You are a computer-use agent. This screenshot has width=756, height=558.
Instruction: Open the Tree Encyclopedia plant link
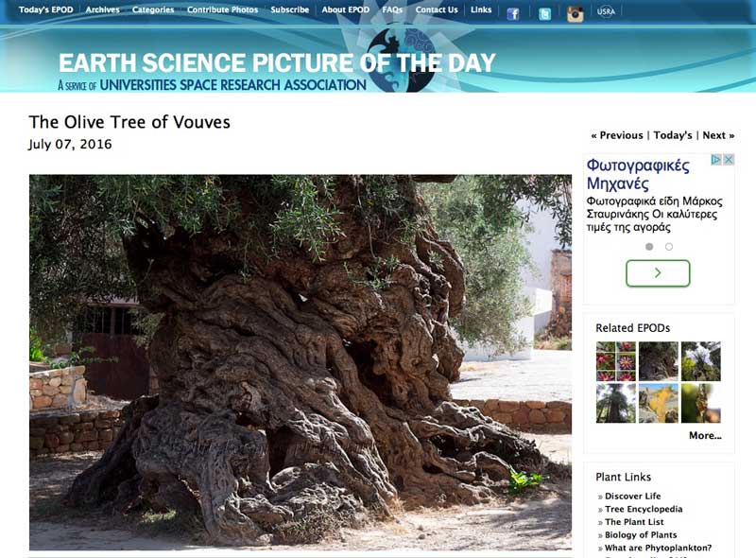click(x=644, y=509)
